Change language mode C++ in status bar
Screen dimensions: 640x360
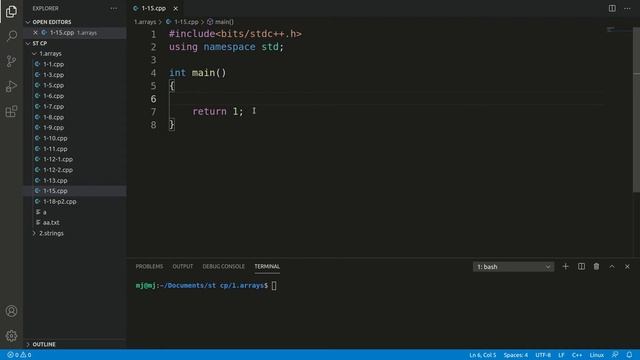577,355
